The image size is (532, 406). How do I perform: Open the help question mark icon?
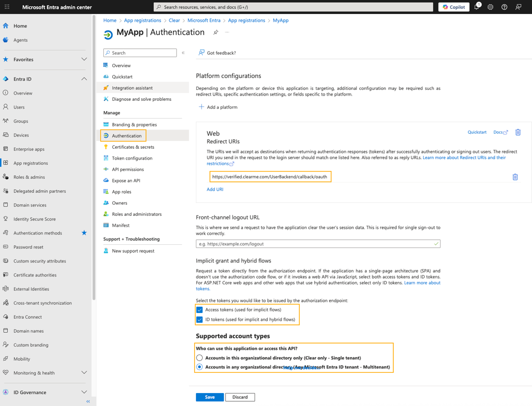[504, 7]
